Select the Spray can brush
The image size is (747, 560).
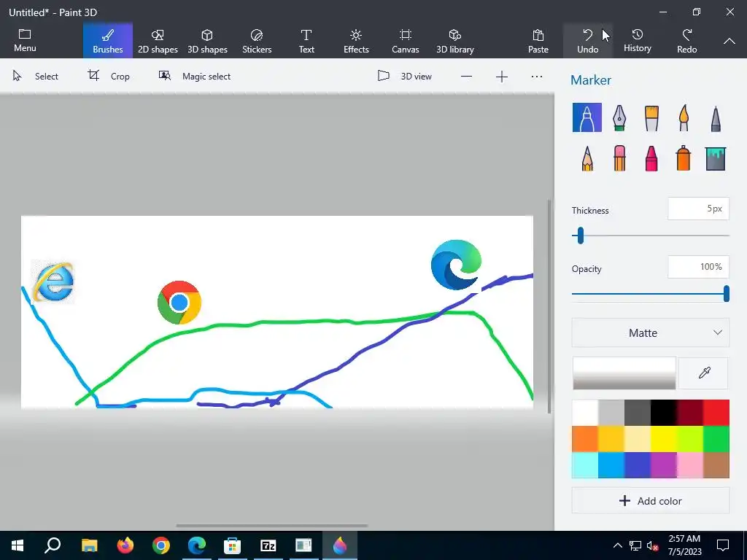point(683,158)
